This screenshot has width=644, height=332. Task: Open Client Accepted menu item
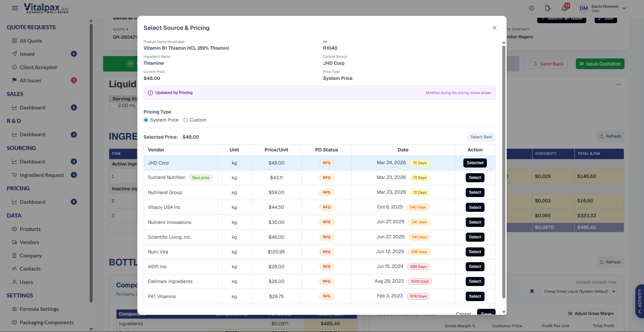pyautogui.click(x=38, y=67)
